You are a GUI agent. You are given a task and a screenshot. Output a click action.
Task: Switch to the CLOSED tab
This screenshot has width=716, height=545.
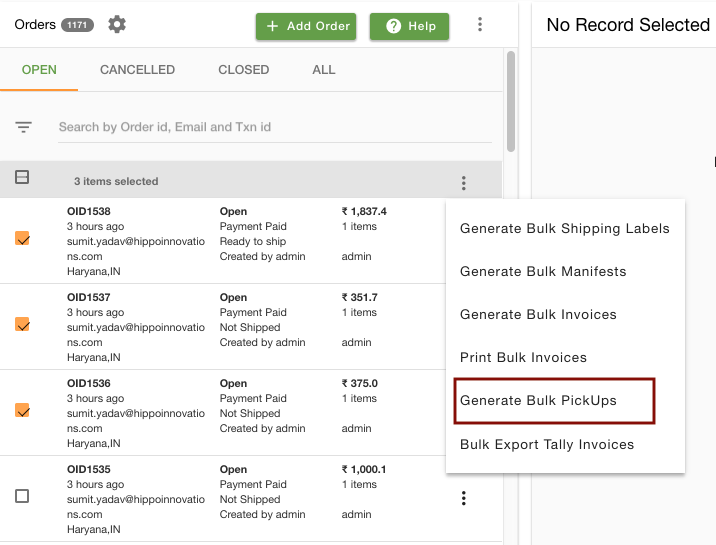tap(243, 70)
